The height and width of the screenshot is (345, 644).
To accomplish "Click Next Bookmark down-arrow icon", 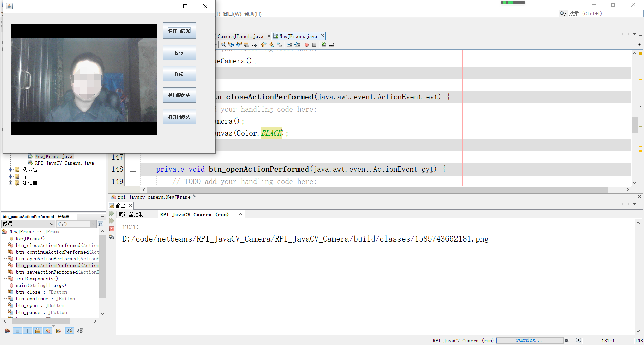I will click(272, 45).
